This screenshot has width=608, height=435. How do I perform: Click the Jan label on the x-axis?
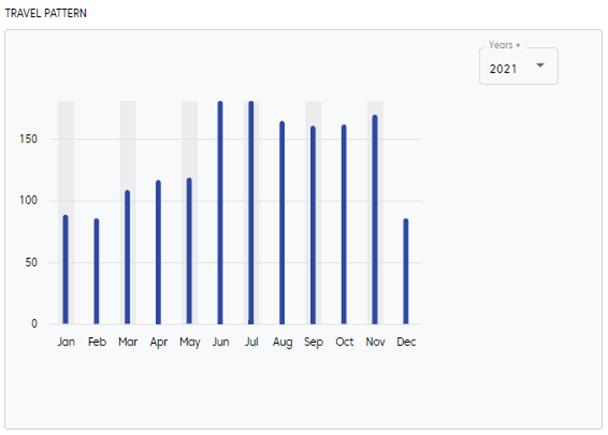(66, 342)
